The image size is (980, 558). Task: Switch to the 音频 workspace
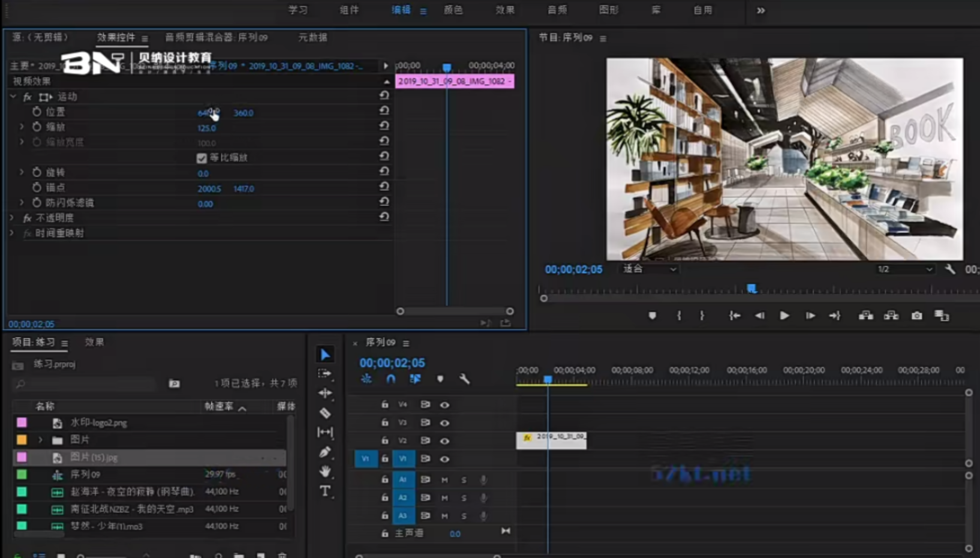pyautogui.click(x=557, y=10)
